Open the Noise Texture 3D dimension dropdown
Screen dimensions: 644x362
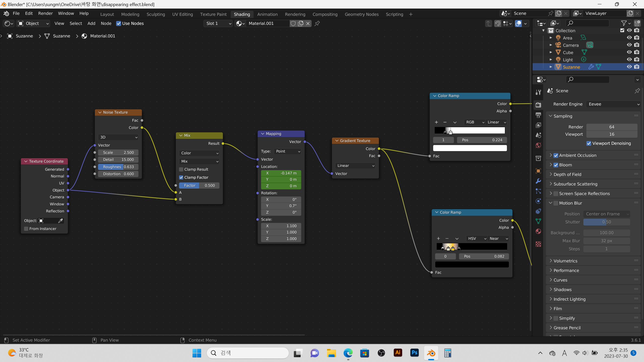pyautogui.click(x=118, y=137)
